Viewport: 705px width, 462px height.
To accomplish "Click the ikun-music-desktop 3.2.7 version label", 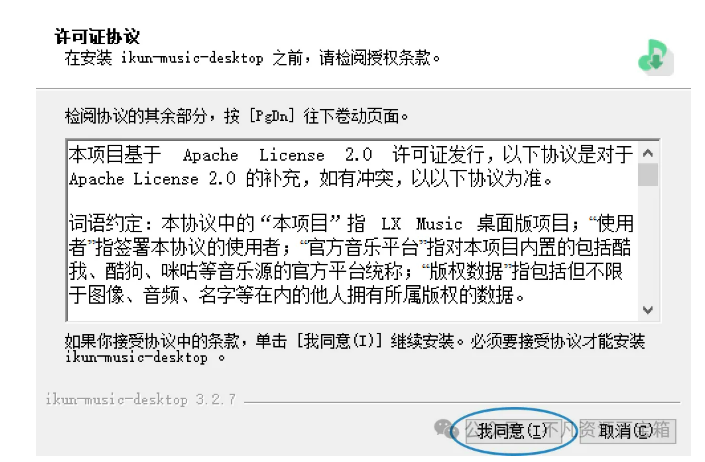I will click(141, 399).
